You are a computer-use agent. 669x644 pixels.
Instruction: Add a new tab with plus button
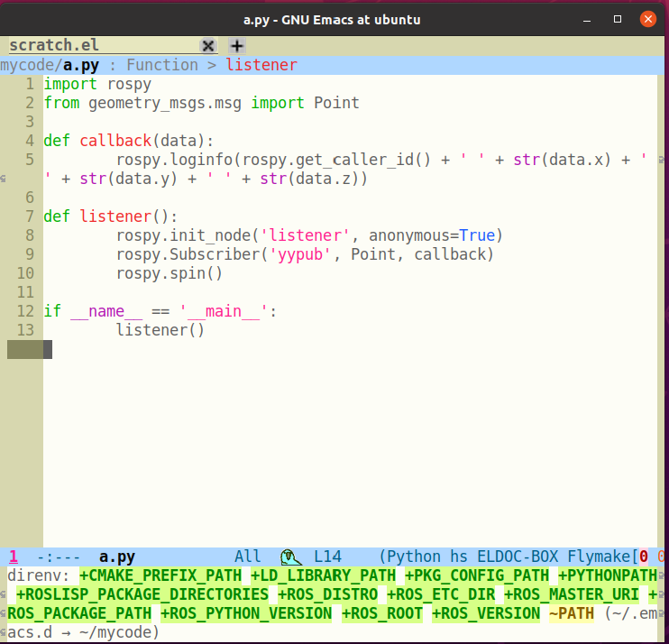tap(236, 45)
